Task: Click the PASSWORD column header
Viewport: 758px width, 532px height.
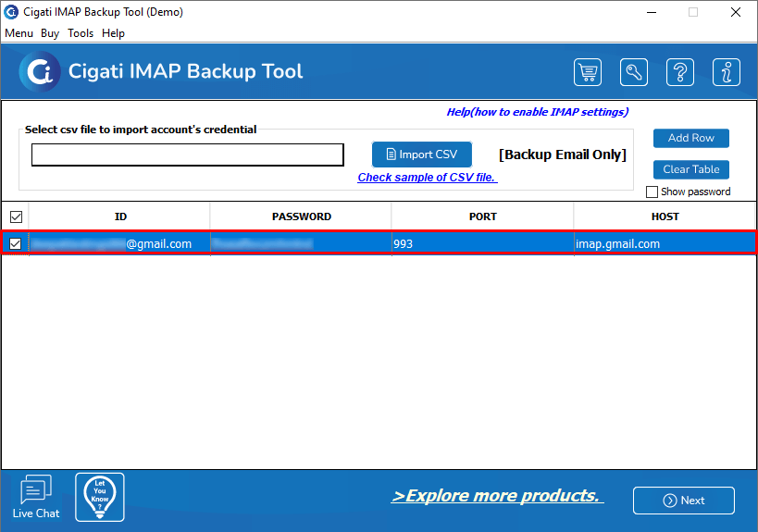Action: 301,217
